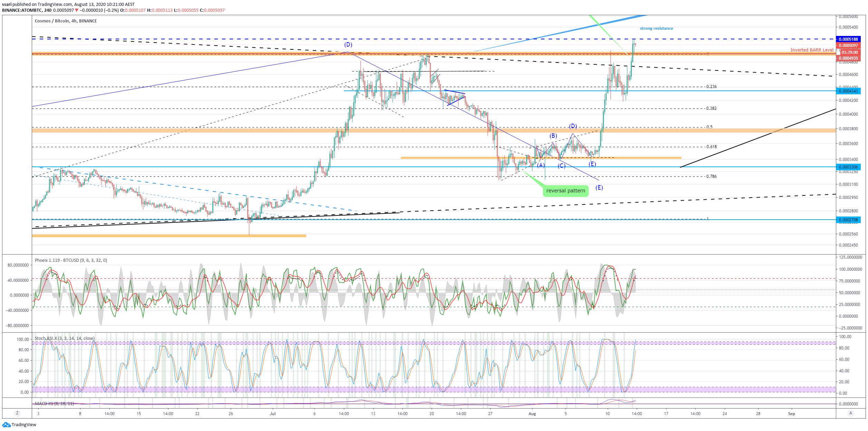Screen dimensions: 868x431
Task: Click the TradingView logo at bottom left
Action: [x=19, y=424]
